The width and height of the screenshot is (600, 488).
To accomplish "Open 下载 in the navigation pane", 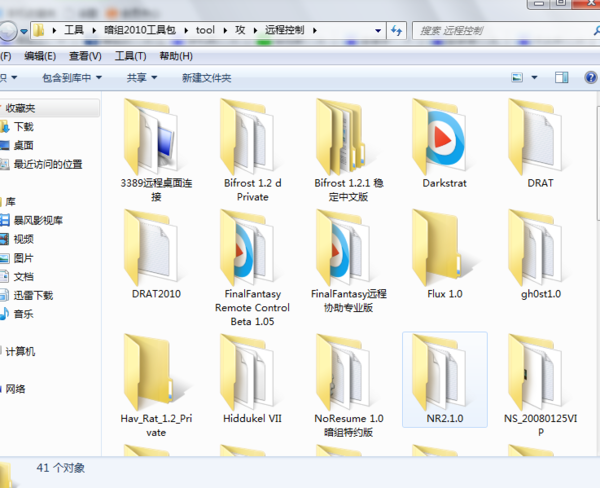I will pyautogui.click(x=23, y=127).
